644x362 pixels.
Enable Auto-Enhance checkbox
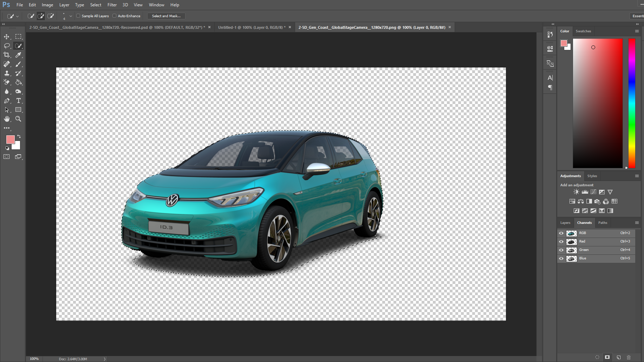tap(115, 16)
